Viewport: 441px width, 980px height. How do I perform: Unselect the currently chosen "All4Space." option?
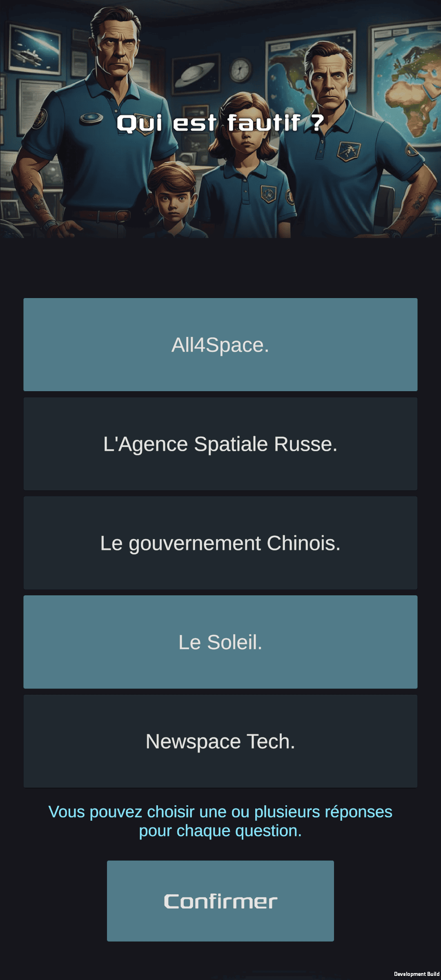(x=220, y=345)
